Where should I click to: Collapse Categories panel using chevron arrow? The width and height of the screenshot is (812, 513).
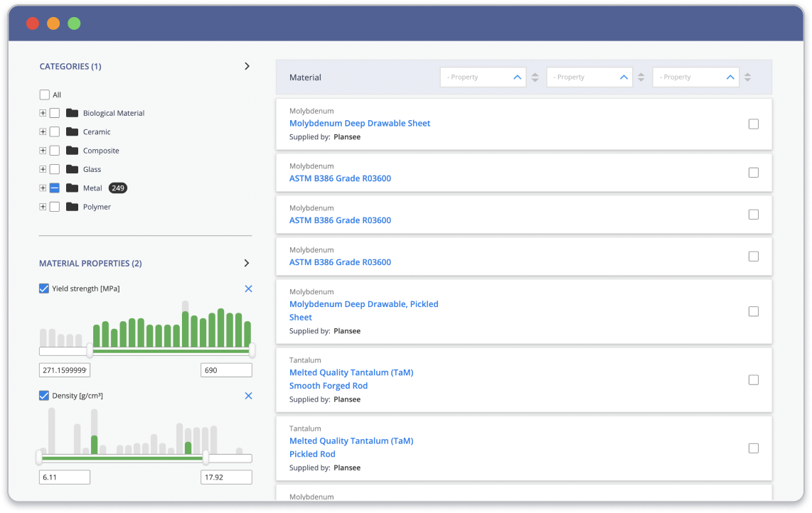click(247, 66)
